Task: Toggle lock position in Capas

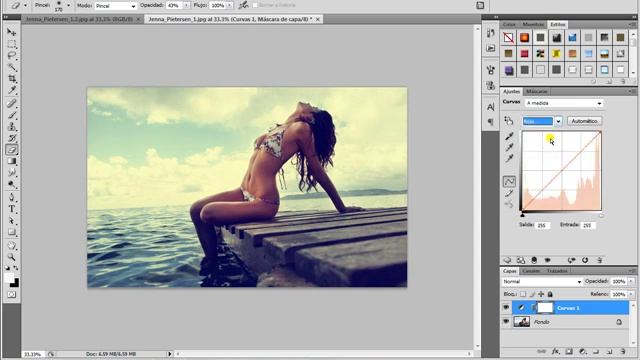Action: (x=541, y=294)
